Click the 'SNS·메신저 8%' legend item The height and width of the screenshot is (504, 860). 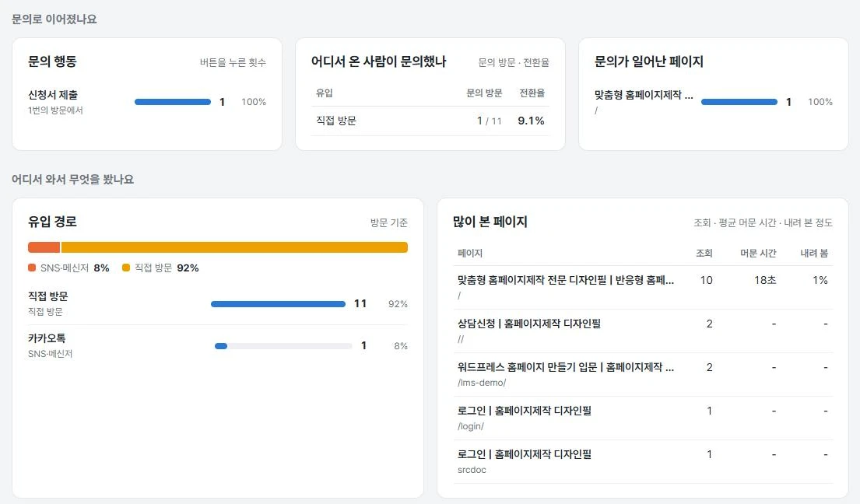tap(68, 268)
